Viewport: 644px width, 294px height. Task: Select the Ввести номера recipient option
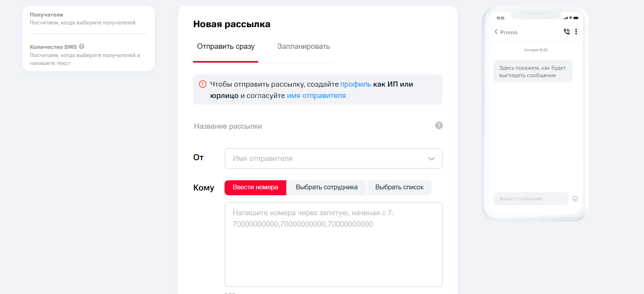pyautogui.click(x=255, y=187)
